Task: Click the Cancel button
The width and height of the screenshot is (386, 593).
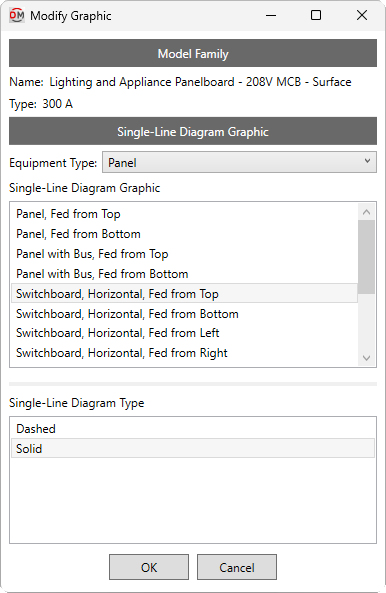Action: click(237, 567)
